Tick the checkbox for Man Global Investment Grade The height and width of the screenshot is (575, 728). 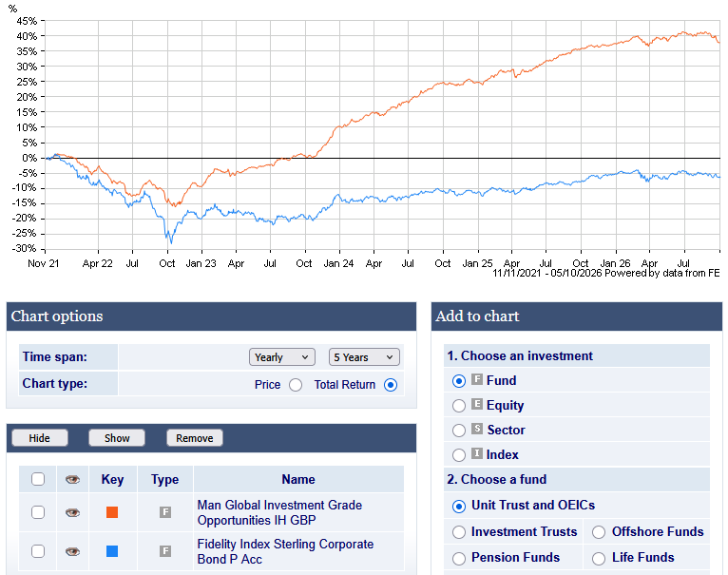pyautogui.click(x=38, y=512)
